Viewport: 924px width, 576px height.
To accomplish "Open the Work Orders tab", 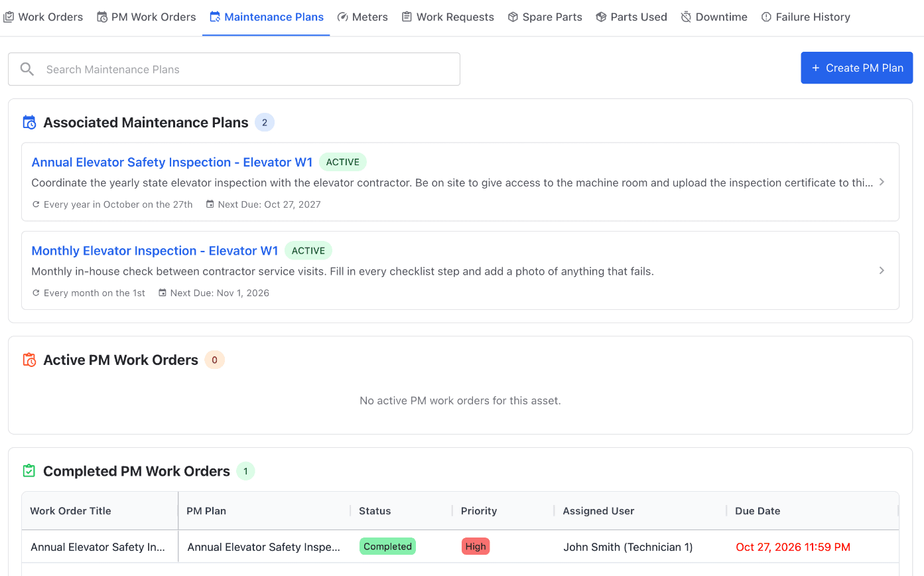I will tap(43, 17).
